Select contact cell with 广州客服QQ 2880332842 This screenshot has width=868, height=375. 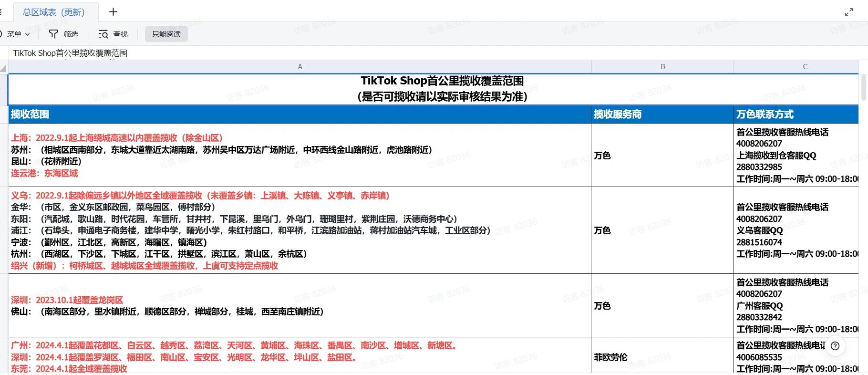coord(796,305)
